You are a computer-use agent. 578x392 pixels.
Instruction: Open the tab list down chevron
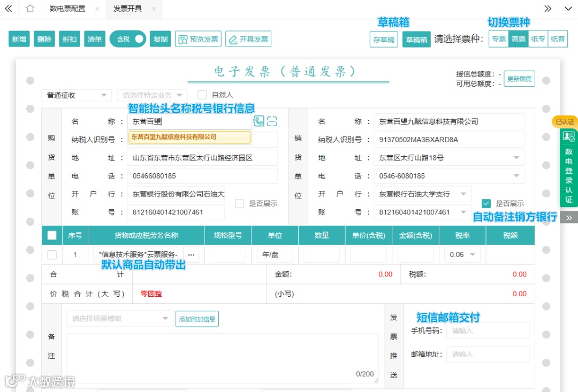point(568,9)
